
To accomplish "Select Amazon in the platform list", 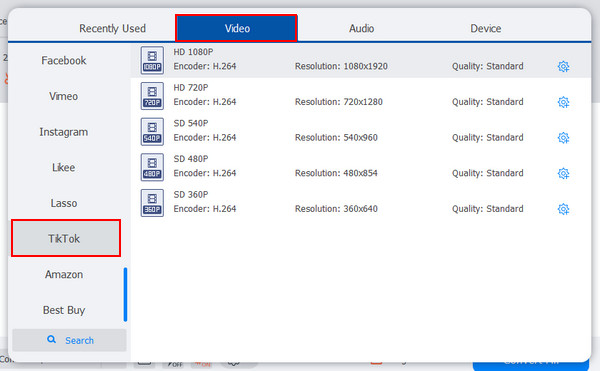I will tap(64, 274).
